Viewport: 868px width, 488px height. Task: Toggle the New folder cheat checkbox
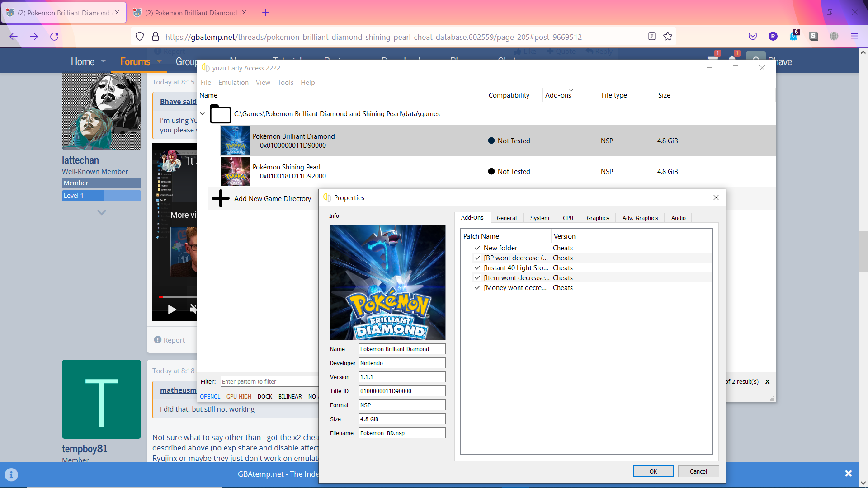click(477, 248)
